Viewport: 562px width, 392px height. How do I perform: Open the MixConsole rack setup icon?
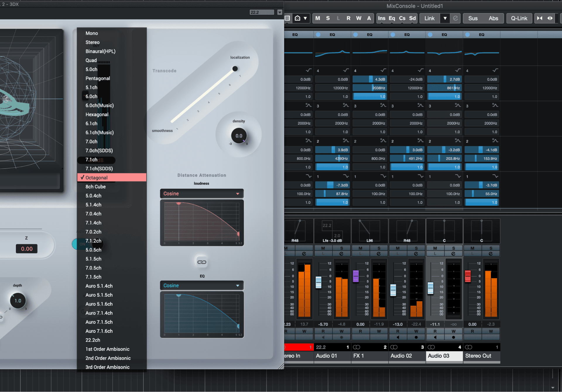click(287, 18)
